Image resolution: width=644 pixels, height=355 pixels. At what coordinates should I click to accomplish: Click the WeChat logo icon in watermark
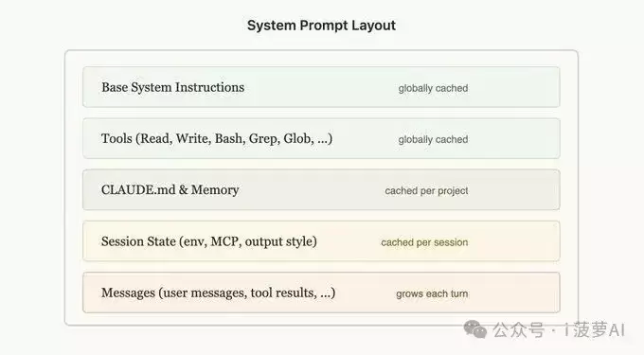[475, 329]
